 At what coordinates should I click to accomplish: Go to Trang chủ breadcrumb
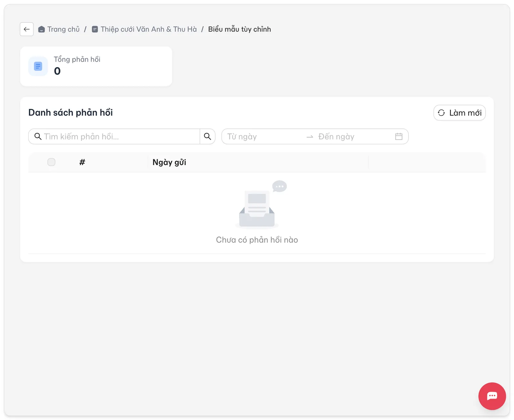pos(59,29)
